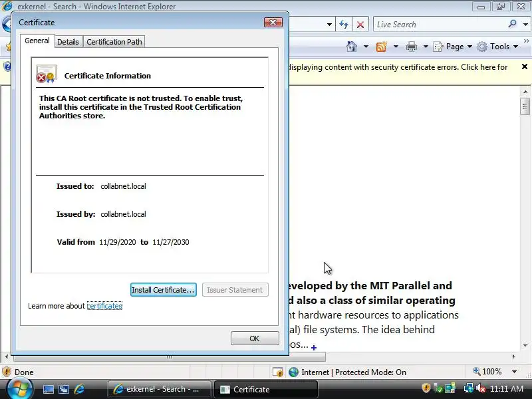This screenshot has height=399, width=532.
Task: Click the horizontal scrollbar left arrow
Action: [7, 356]
